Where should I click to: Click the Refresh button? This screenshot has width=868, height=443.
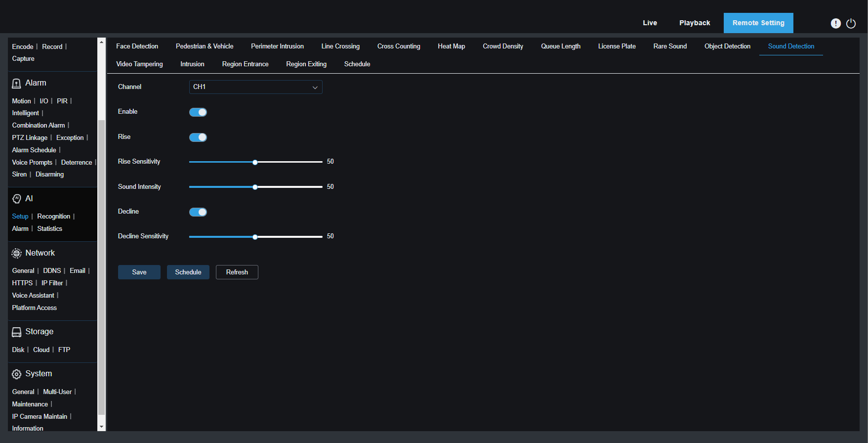click(237, 272)
